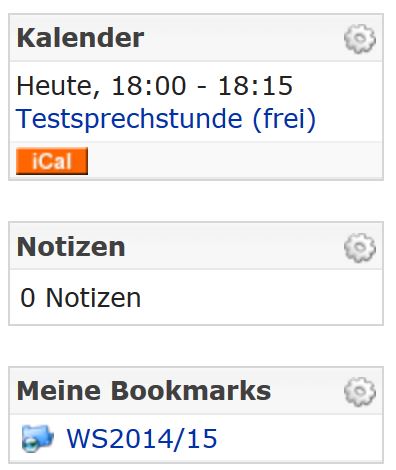Click the Notizen panel heading
The width and height of the screenshot is (396, 470).
click(x=71, y=247)
